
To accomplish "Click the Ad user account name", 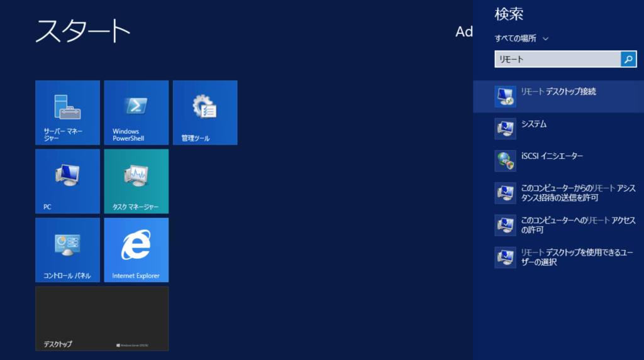I will coord(464,31).
